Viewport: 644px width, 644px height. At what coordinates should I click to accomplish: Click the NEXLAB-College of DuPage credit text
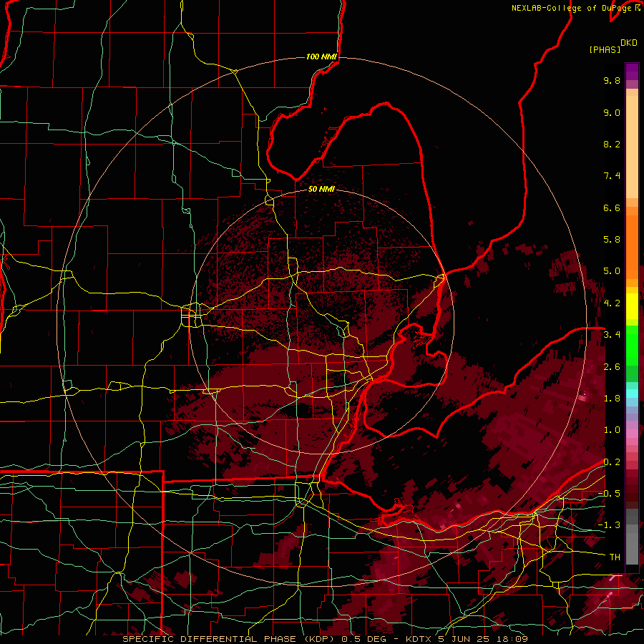571,8
